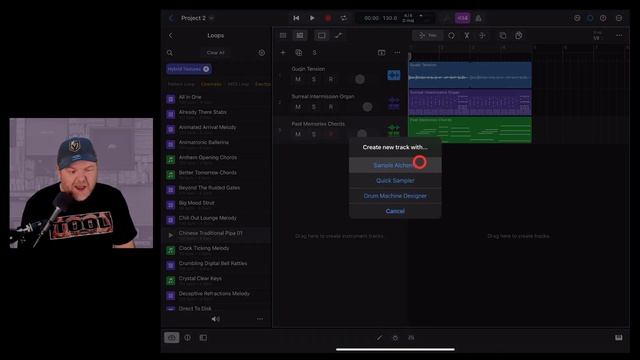Image resolution: width=640 pixels, height=360 pixels.
Task: Switch to the tracks grid view icon
Action: [x=283, y=36]
